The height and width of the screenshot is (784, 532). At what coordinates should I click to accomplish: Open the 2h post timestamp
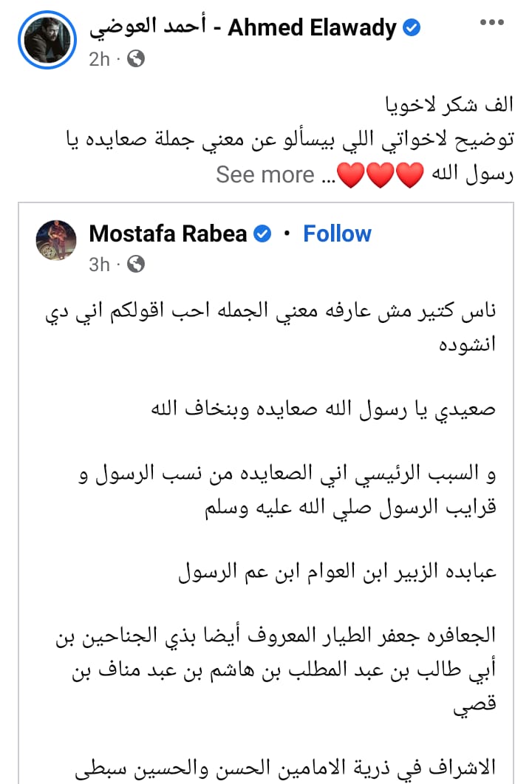tap(98, 59)
